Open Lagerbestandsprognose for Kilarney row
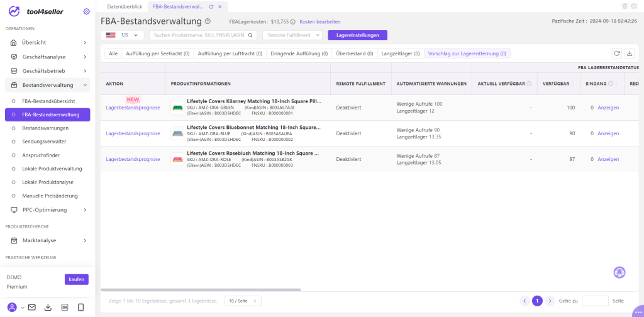The width and height of the screenshot is (644, 317). click(133, 108)
